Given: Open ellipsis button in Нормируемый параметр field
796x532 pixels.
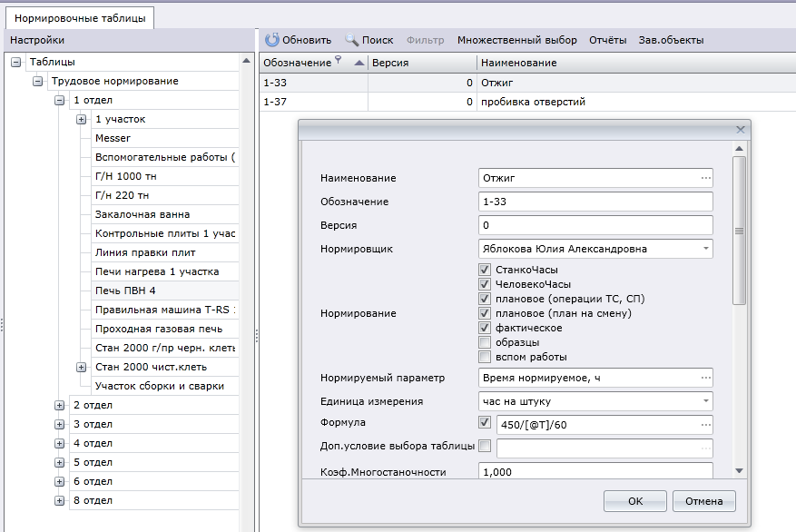Looking at the screenshot, I should pos(705,378).
